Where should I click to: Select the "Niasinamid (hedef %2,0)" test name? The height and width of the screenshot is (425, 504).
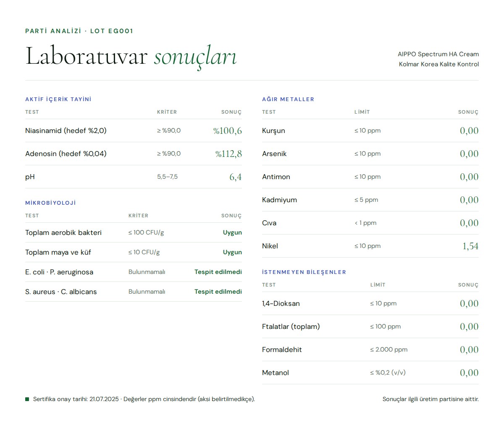tap(66, 130)
